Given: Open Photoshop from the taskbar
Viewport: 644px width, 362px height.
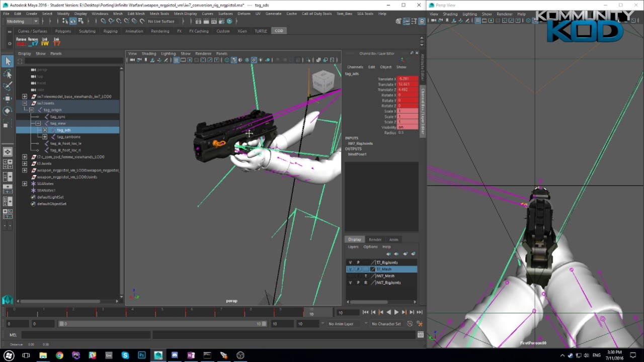Looking at the screenshot, I should tap(141, 355).
